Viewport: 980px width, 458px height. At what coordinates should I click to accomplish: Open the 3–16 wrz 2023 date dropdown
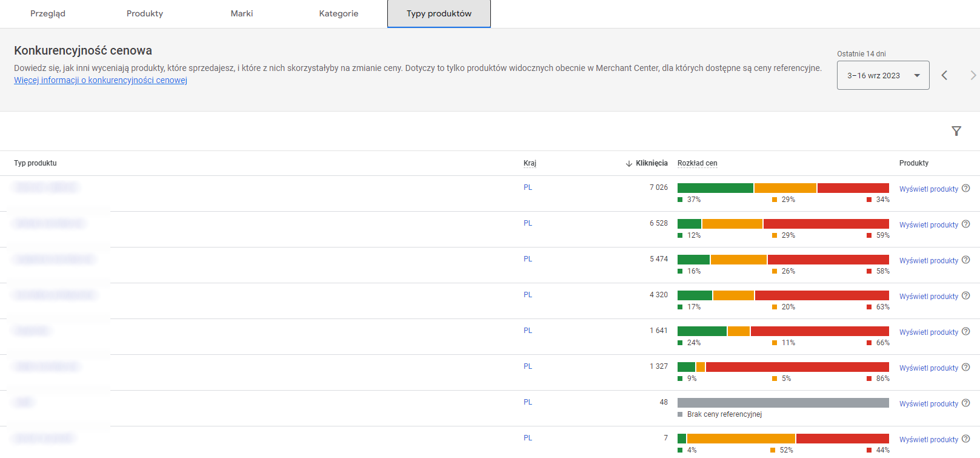pos(883,75)
